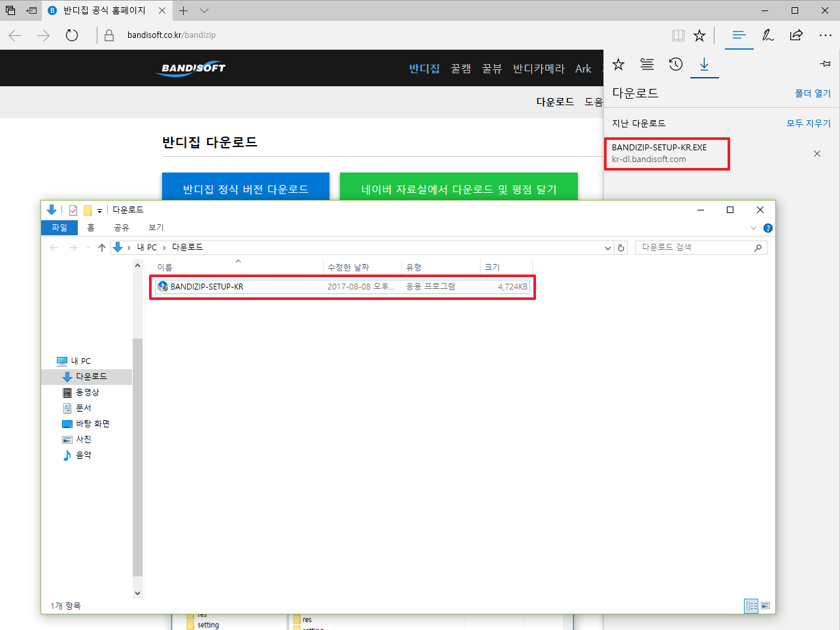Select 문서 in navigation pane
Screen dimensions: 840x630
(x=76, y=408)
